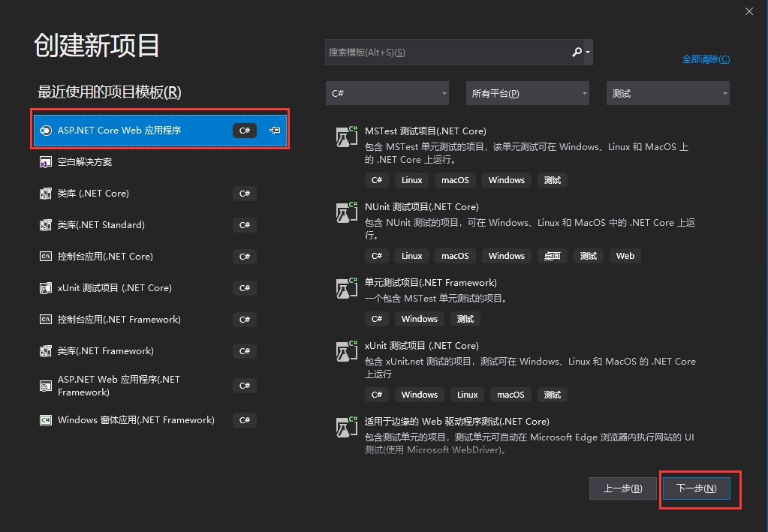Choose 单元测试项目(.NET Framework) title
The image size is (768, 532).
click(430, 283)
